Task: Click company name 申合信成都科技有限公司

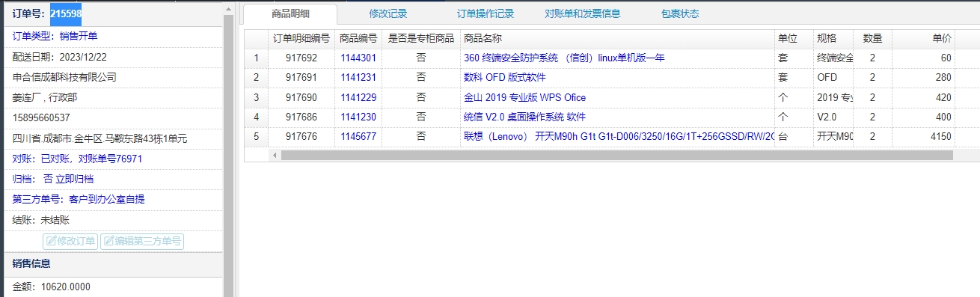Action: click(x=64, y=77)
